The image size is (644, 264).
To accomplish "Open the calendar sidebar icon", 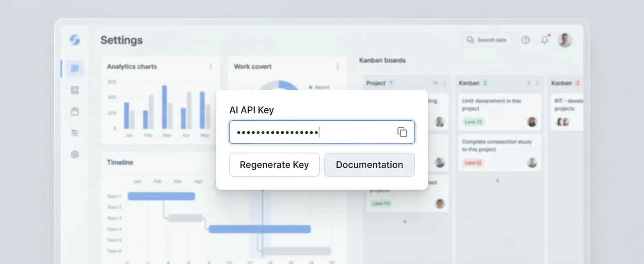I will (75, 111).
